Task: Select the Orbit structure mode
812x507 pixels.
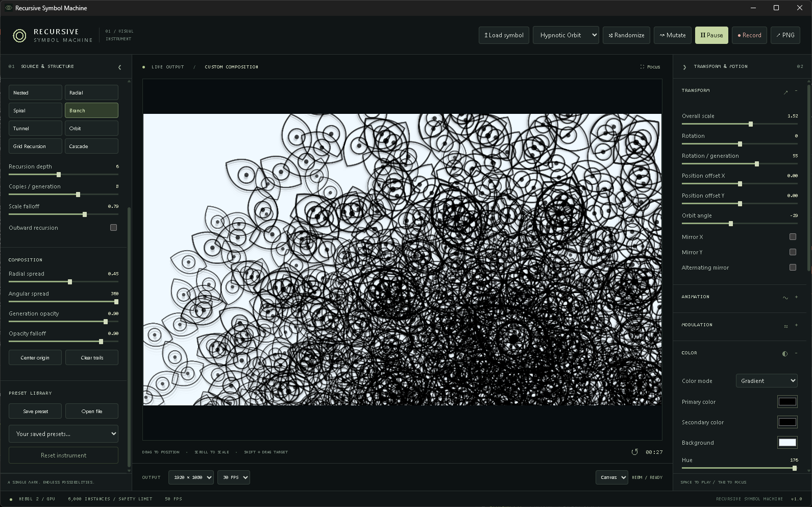Action: pos(91,129)
